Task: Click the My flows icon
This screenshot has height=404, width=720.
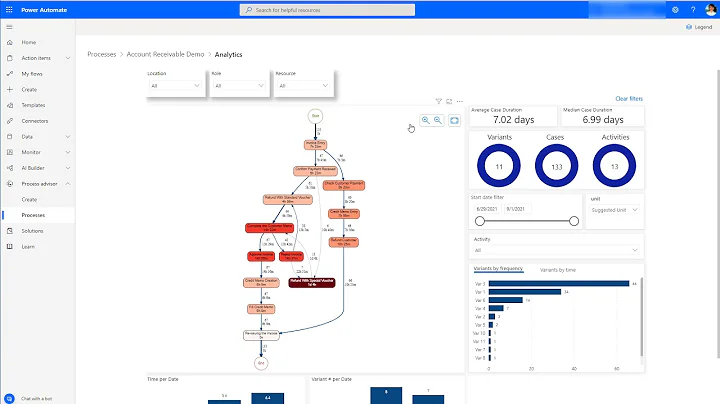Action: coord(10,74)
